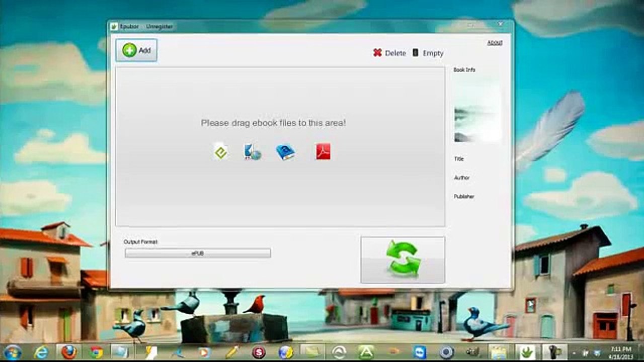This screenshot has height=362, width=644.
Task: Click the red PDF format icon
Action: 323,151
